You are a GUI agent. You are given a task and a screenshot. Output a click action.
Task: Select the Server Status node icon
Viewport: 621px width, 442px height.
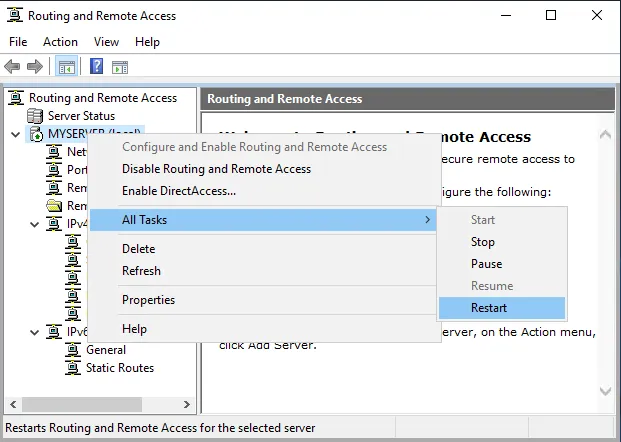[36, 116]
